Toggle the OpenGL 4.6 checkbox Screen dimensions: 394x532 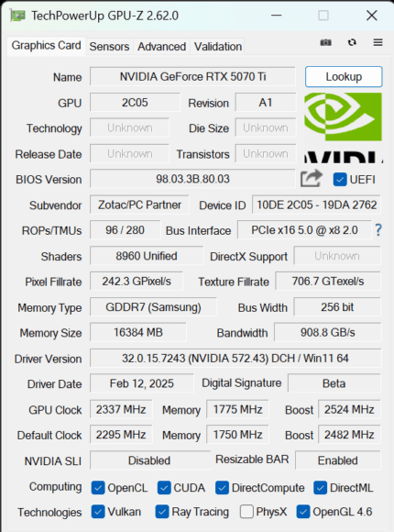303,512
